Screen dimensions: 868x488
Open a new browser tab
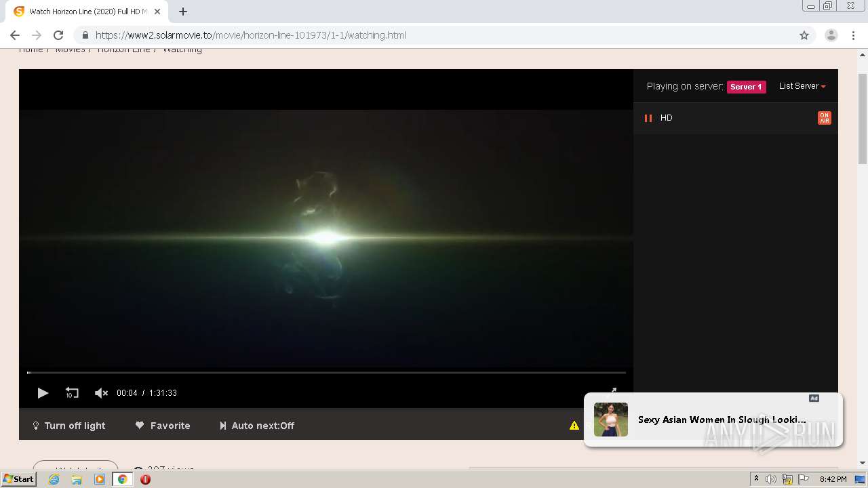coord(183,12)
